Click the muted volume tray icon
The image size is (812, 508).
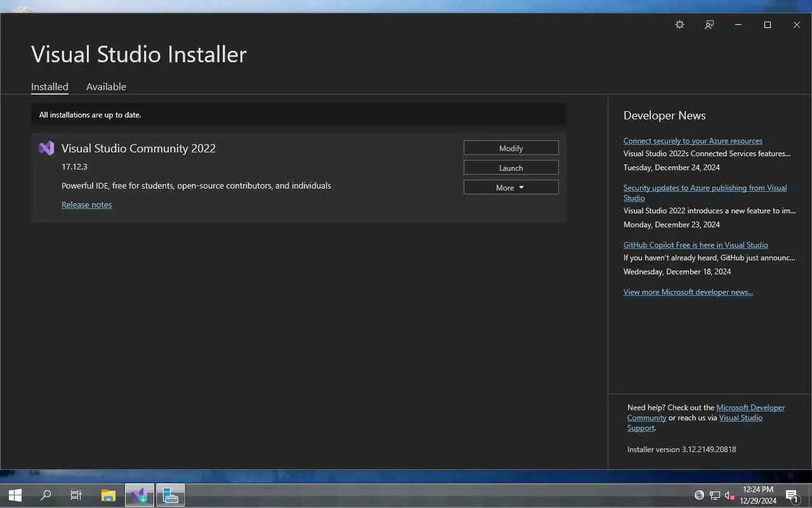[730, 495]
